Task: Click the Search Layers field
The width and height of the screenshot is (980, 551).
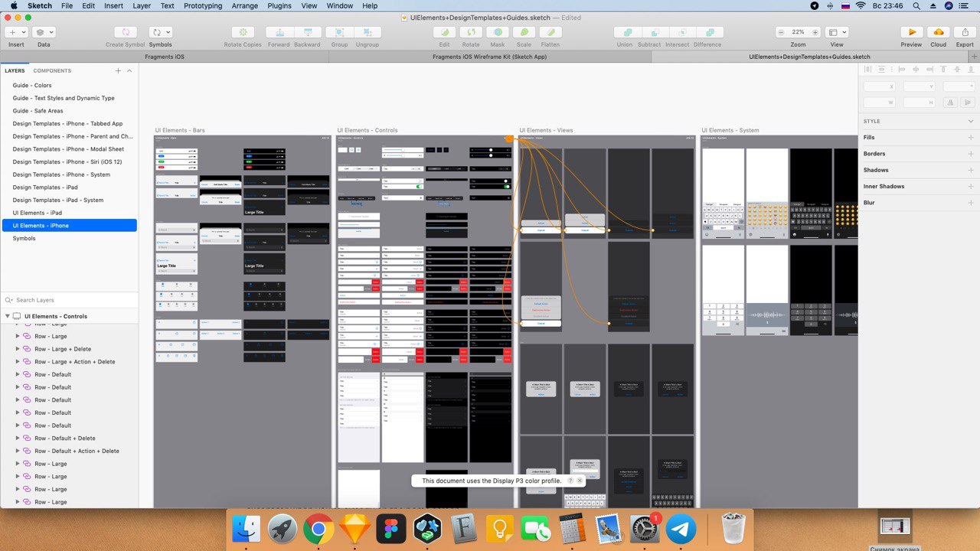Action: [69, 300]
